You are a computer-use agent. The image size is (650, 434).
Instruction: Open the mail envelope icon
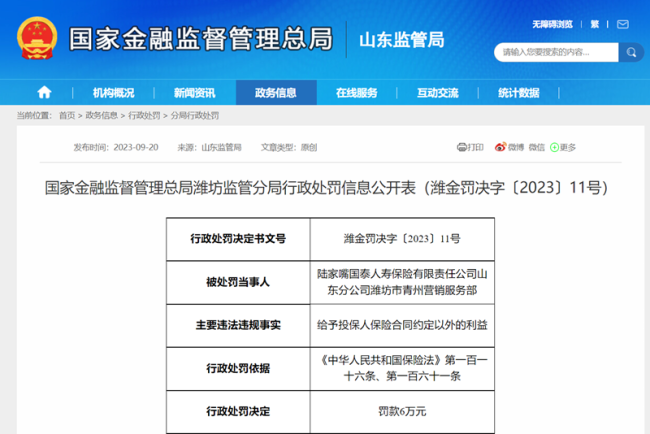pyautogui.click(x=623, y=24)
